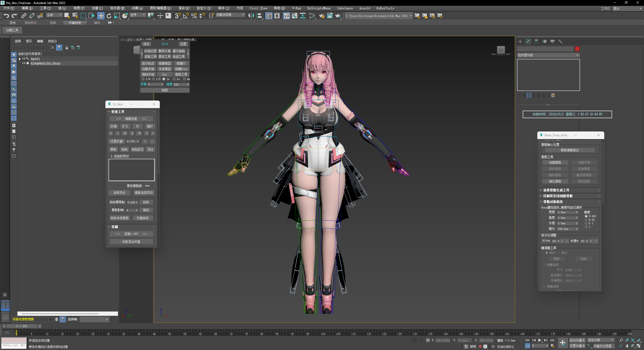This screenshot has width=644, height=350.
Task: Open the Select by Name list tool
Action: [x=75, y=16]
